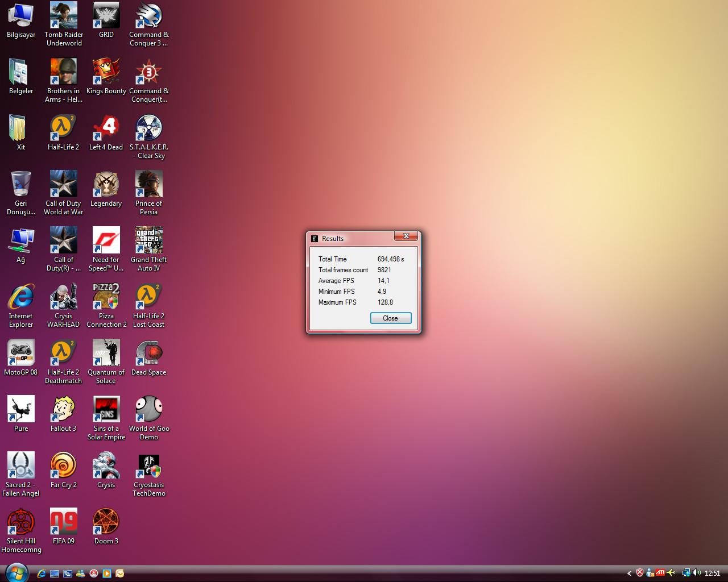
Task: Open Windows Live Messenger from Quick Launch
Action: click(x=81, y=573)
